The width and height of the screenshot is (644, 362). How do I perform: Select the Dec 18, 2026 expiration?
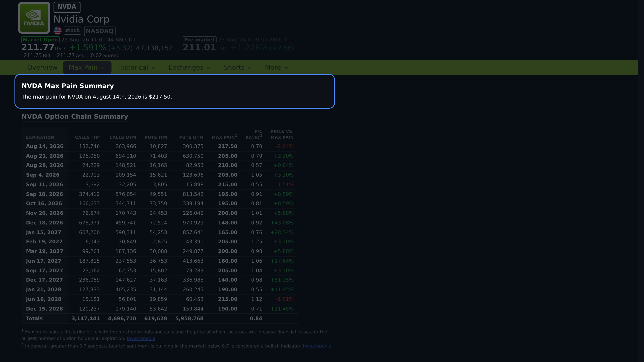point(44,223)
